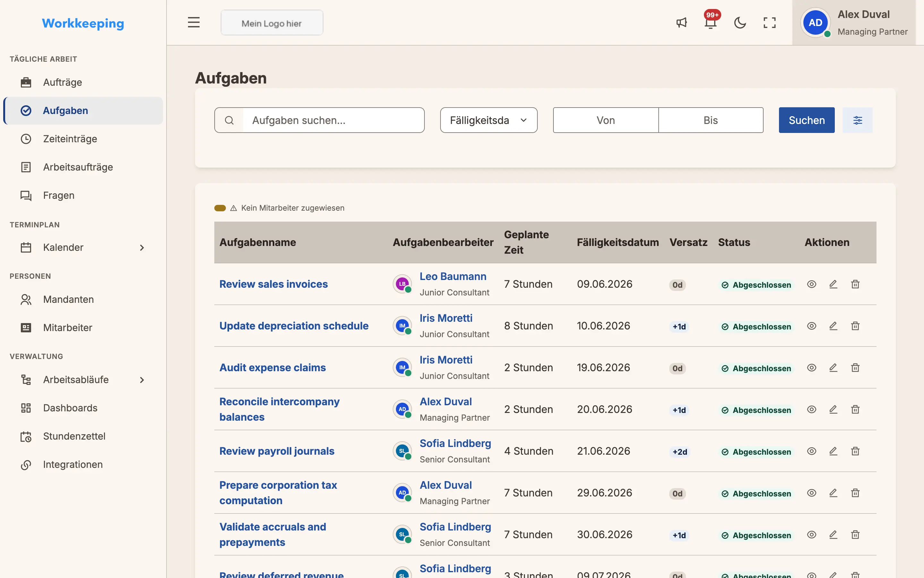Click the magnifier icon in the search box
Image resolution: width=924 pixels, height=578 pixels.
pyautogui.click(x=229, y=120)
